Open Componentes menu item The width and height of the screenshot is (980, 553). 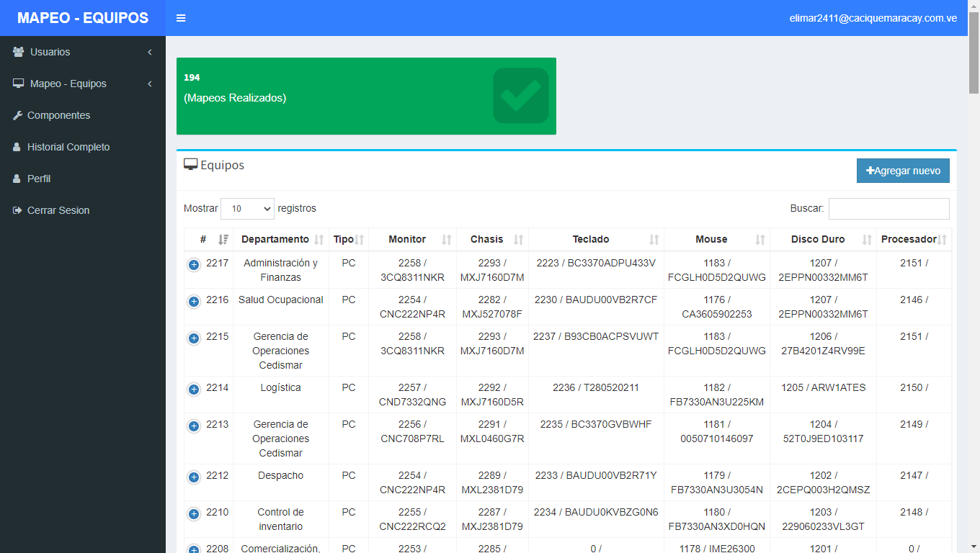[x=83, y=115]
